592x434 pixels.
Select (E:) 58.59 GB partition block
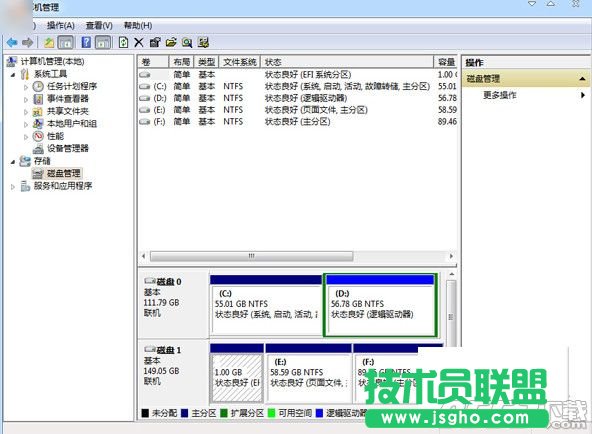[x=308, y=373]
